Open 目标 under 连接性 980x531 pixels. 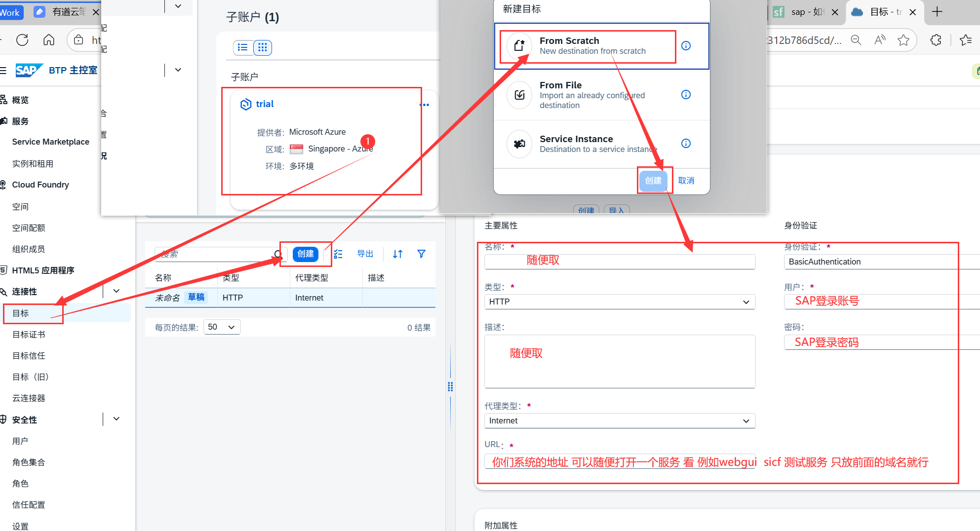pyautogui.click(x=21, y=313)
